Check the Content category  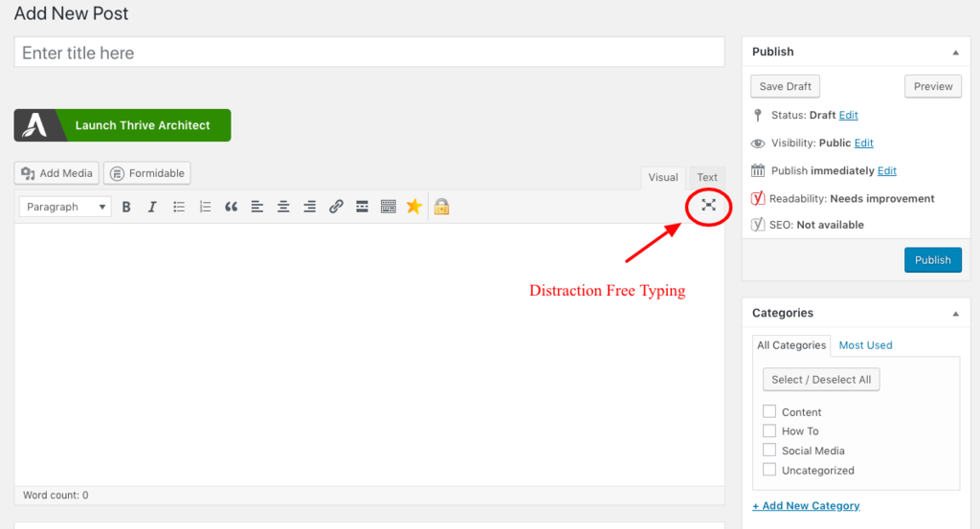(769, 411)
